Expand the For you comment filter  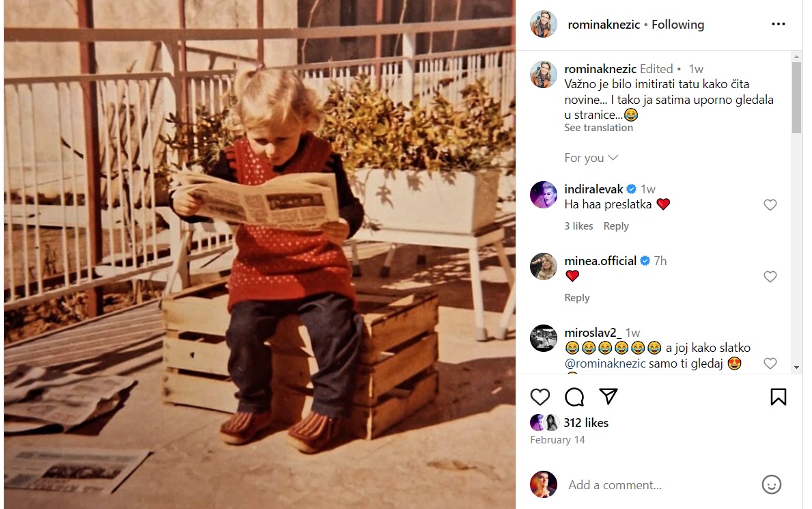[x=591, y=158]
